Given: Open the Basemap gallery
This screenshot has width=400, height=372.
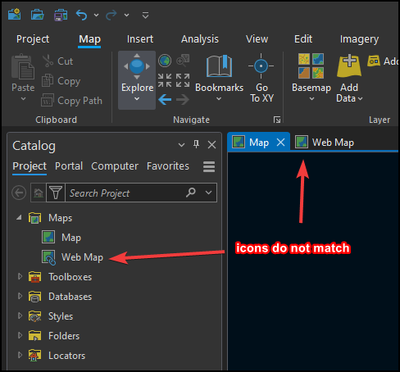Looking at the screenshot, I should click(x=311, y=77).
